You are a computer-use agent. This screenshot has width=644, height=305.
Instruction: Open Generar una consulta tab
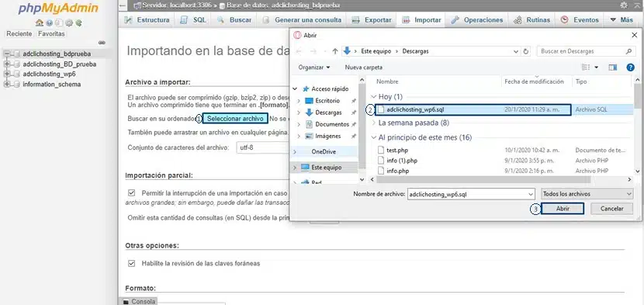pos(302,19)
